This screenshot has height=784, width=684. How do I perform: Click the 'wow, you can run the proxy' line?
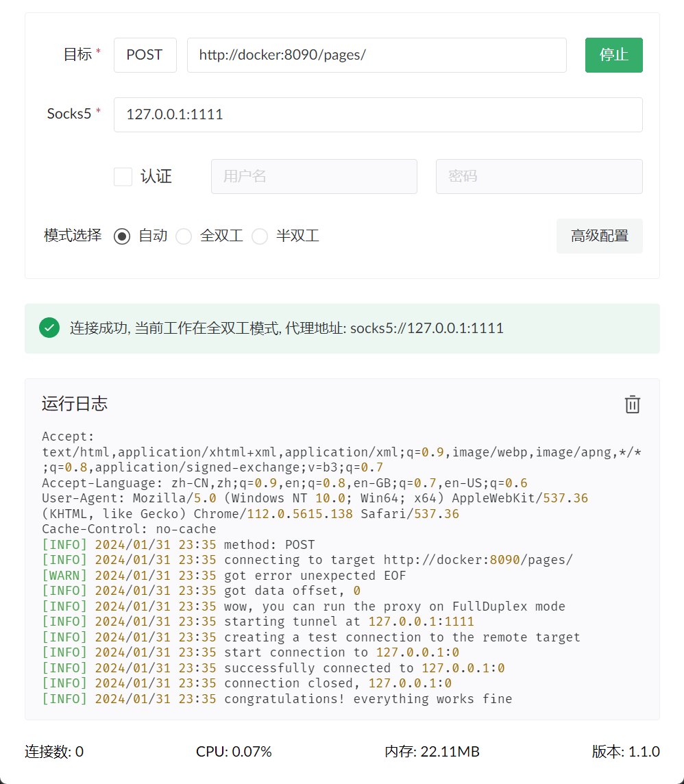[304, 607]
